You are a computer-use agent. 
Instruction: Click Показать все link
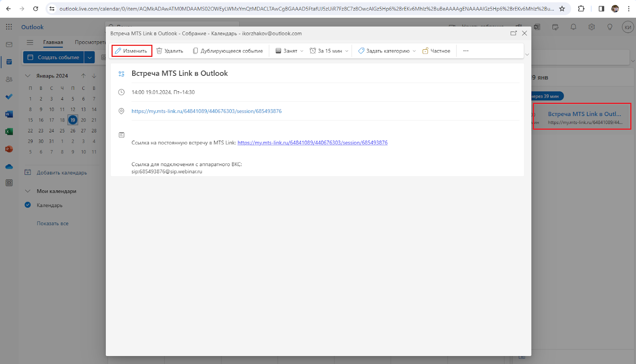tap(52, 223)
